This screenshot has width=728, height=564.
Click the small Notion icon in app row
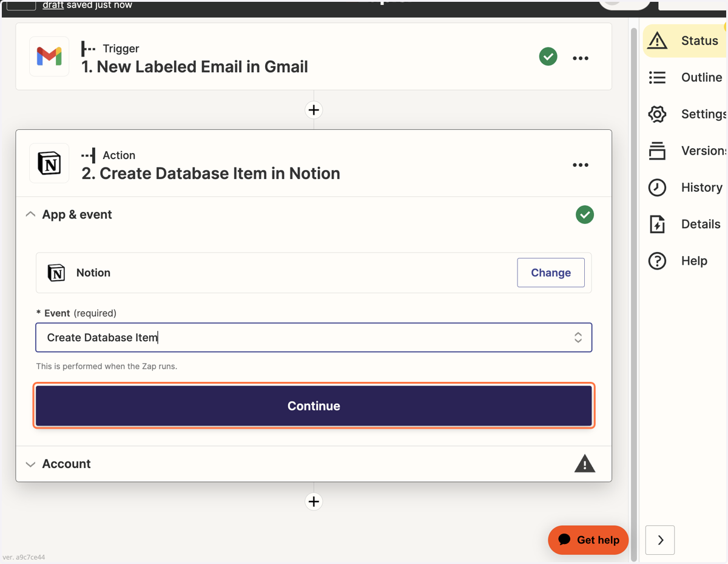pos(56,273)
